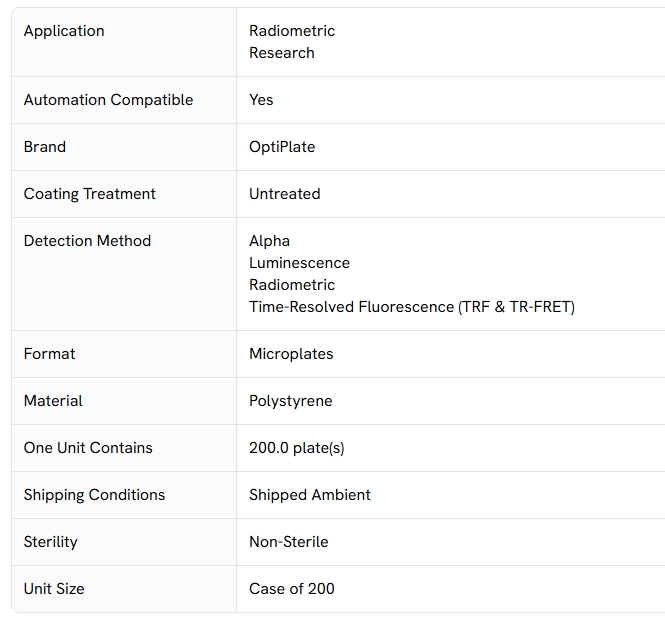
Task: Click the OptiPlate brand value
Action: click(282, 147)
